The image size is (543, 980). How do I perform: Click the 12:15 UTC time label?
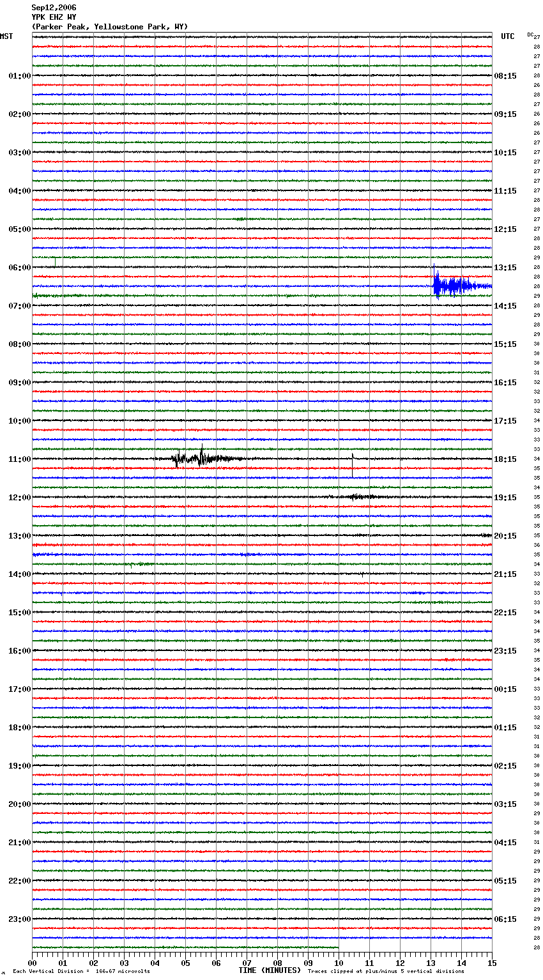505,229
